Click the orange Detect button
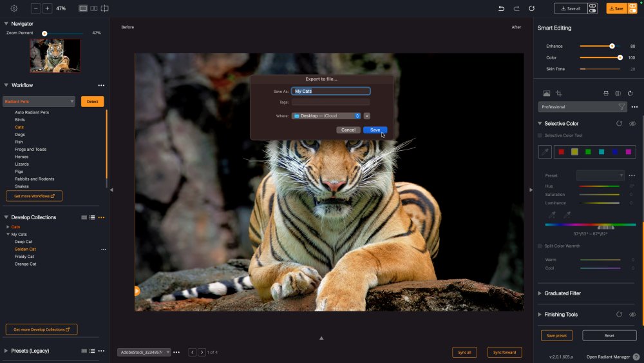 click(x=92, y=101)
